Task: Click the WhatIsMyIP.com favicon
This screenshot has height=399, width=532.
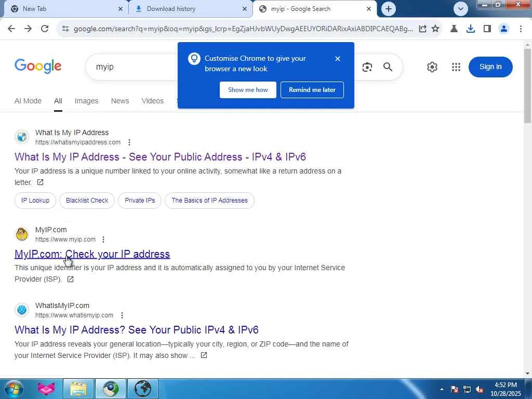Action: coord(22,310)
